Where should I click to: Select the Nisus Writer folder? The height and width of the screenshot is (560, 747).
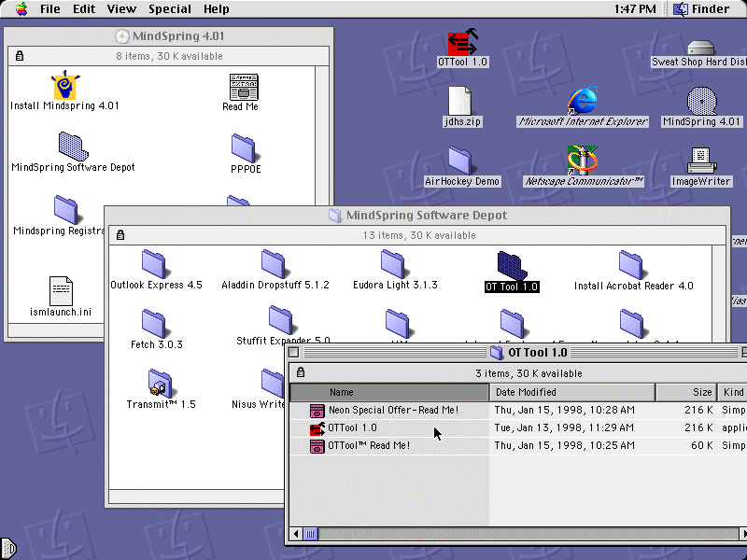tap(273, 384)
